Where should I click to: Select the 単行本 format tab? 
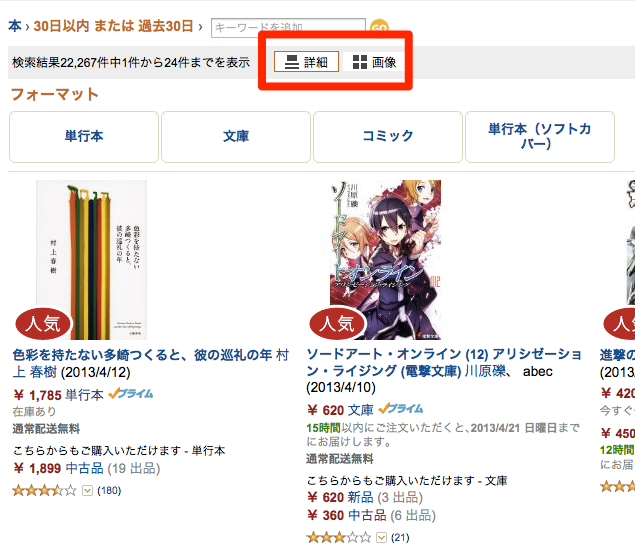(x=84, y=136)
